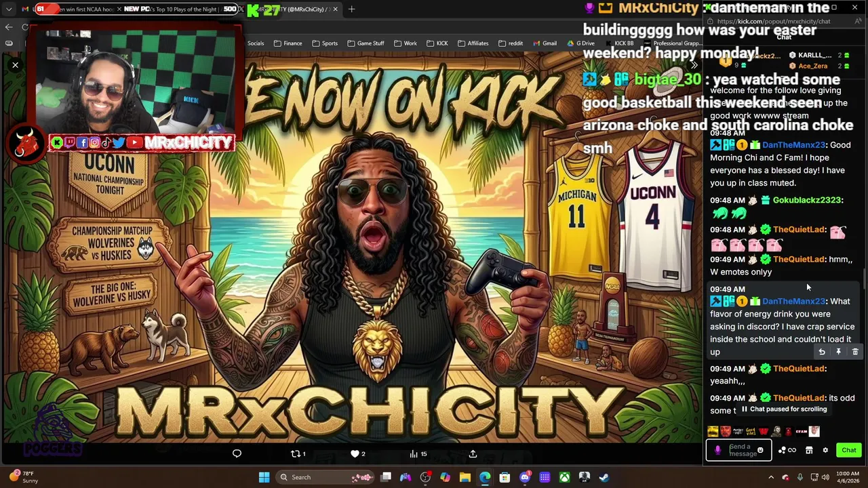The image size is (868, 488).
Task: Click the purple microphone icon in chat input
Action: point(717,450)
